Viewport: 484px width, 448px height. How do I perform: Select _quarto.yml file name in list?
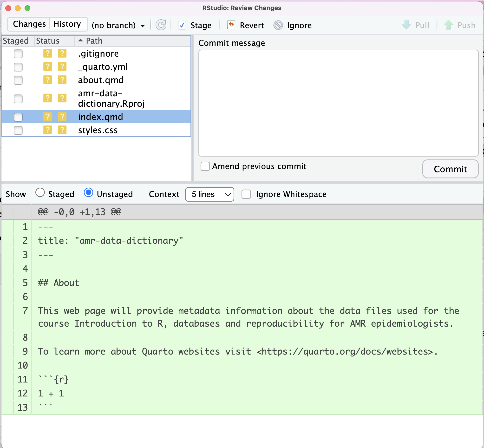click(103, 67)
